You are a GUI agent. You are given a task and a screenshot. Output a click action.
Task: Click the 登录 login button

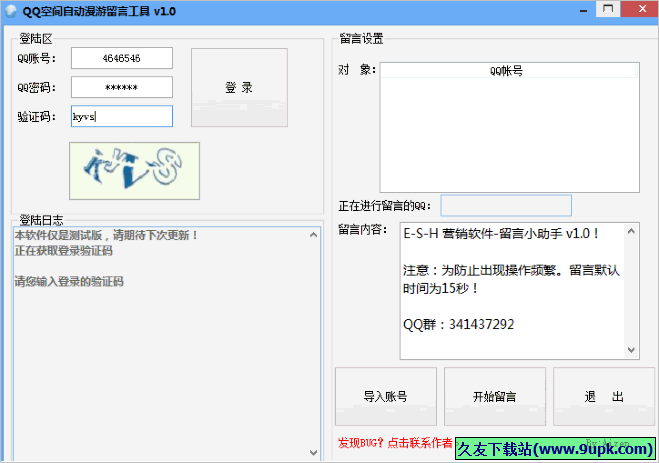pos(239,87)
